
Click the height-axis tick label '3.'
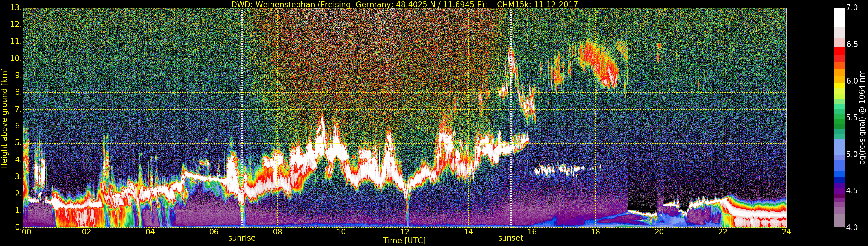tap(18, 177)
